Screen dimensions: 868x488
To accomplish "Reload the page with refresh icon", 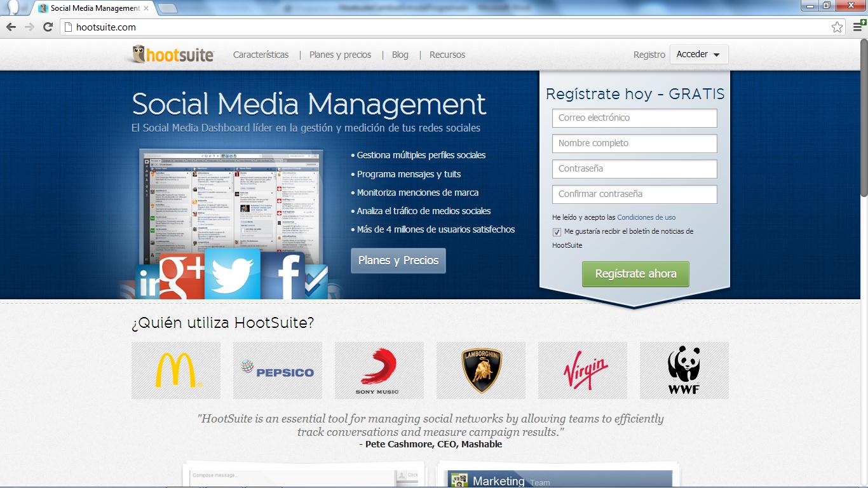I will click(48, 27).
